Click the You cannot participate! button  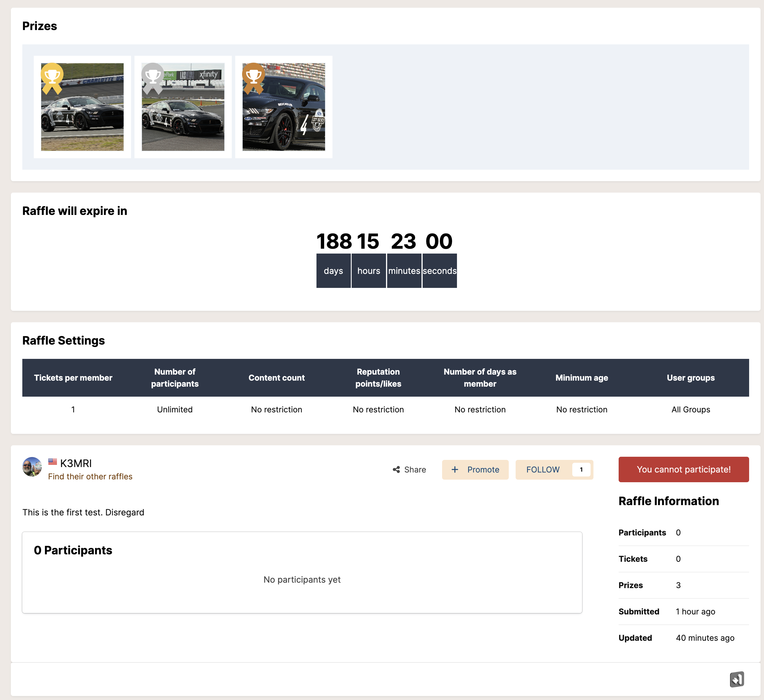click(x=683, y=469)
